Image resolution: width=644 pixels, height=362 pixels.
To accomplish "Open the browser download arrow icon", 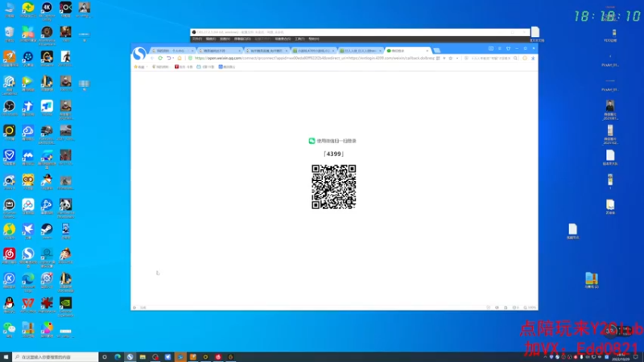I will pos(533,58).
